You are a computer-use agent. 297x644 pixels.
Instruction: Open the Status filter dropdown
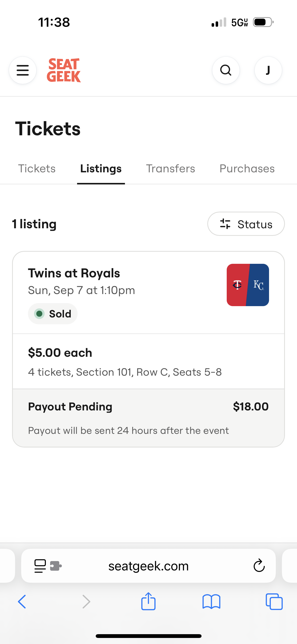tap(246, 224)
